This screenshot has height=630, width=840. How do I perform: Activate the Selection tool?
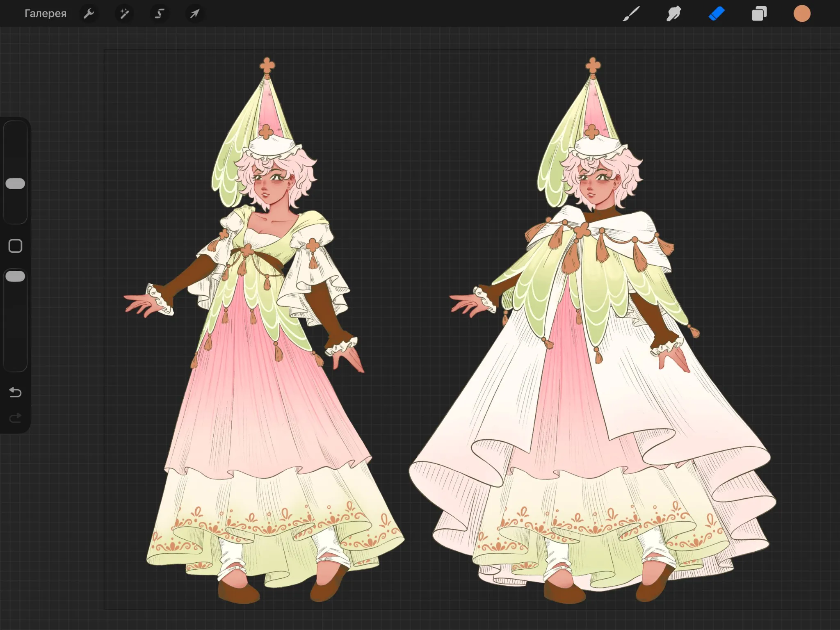[160, 14]
